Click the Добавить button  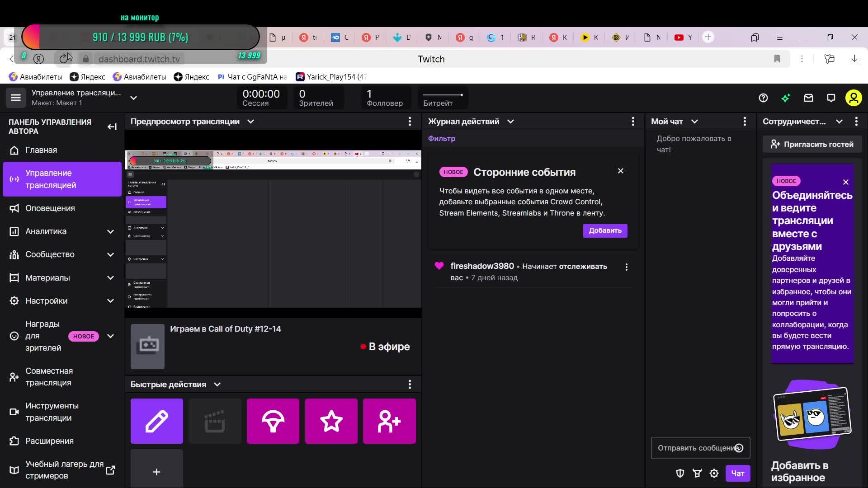tap(605, 230)
